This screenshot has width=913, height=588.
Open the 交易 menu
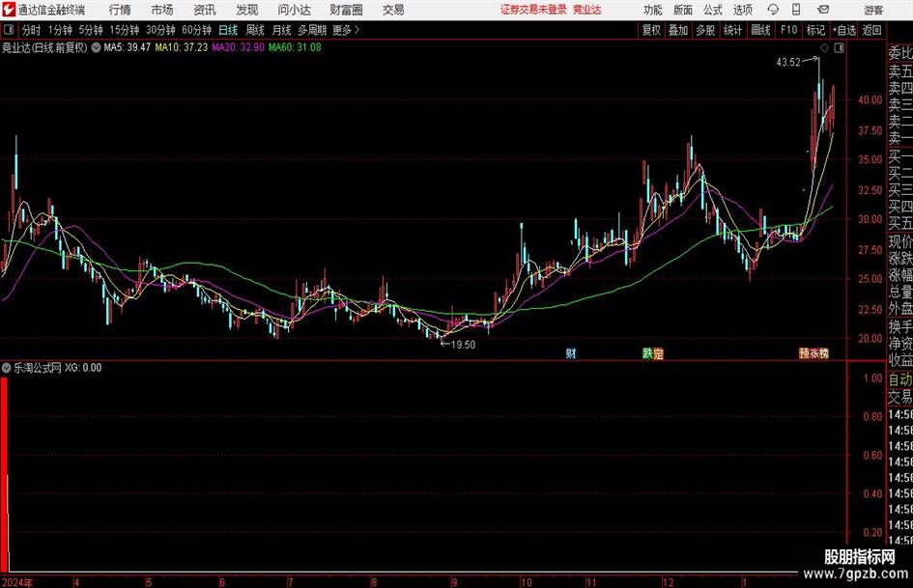coord(393,10)
